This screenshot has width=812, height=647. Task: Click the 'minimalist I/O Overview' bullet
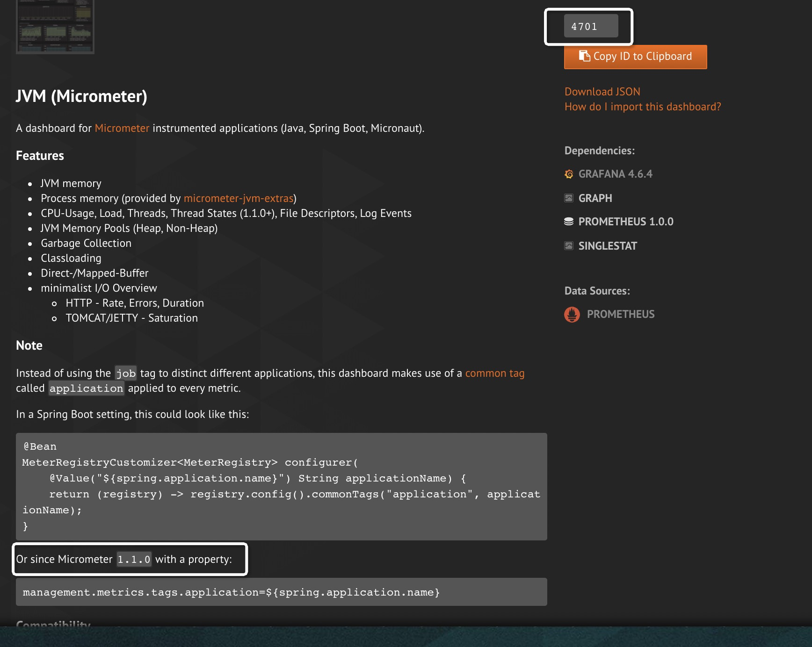(99, 288)
